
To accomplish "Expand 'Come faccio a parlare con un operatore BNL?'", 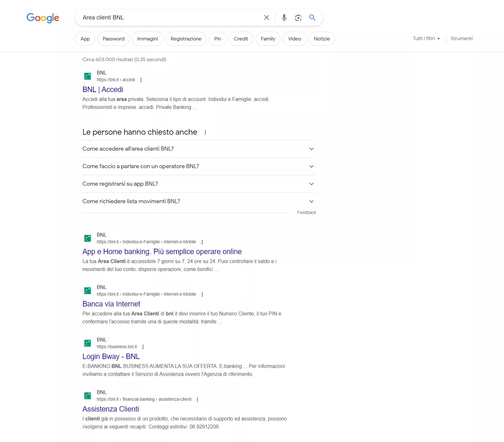I will [199, 166].
